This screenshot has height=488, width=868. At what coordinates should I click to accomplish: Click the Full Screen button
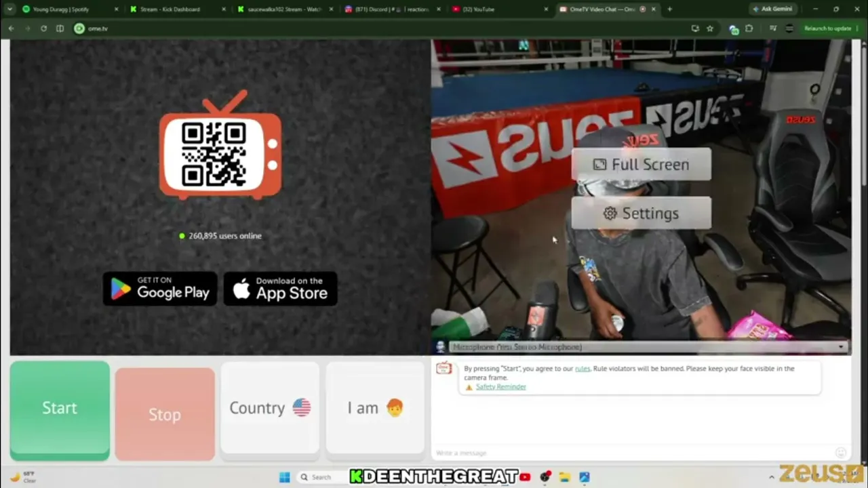[642, 164]
